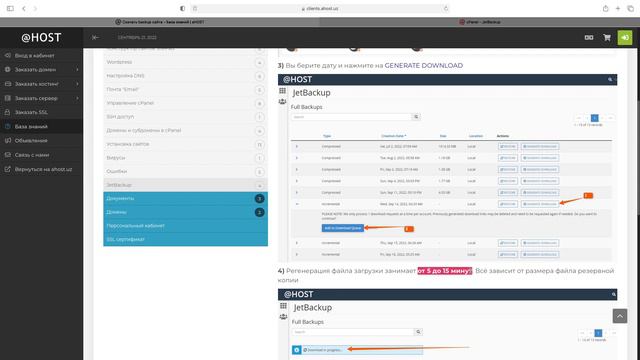640x360 pixels.
Task: Switch to the cPanel JetBackup browser tab
Action: pyautogui.click(x=480, y=22)
